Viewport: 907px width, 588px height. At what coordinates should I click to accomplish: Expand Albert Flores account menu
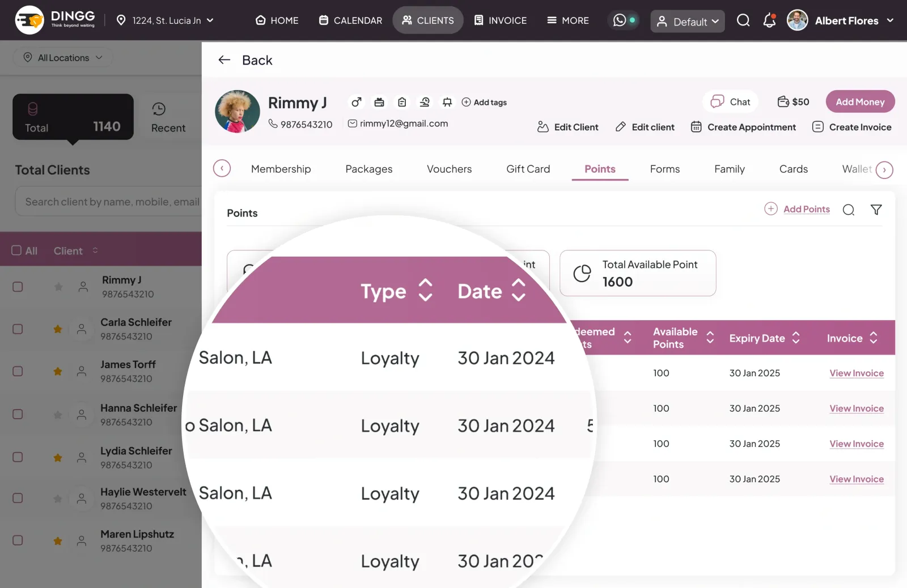click(890, 20)
